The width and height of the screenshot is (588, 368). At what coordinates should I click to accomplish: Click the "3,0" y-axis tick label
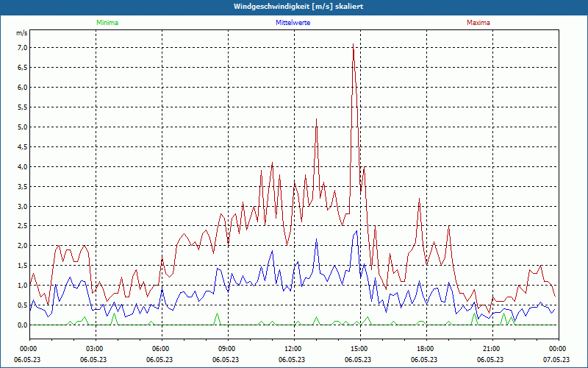point(23,206)
